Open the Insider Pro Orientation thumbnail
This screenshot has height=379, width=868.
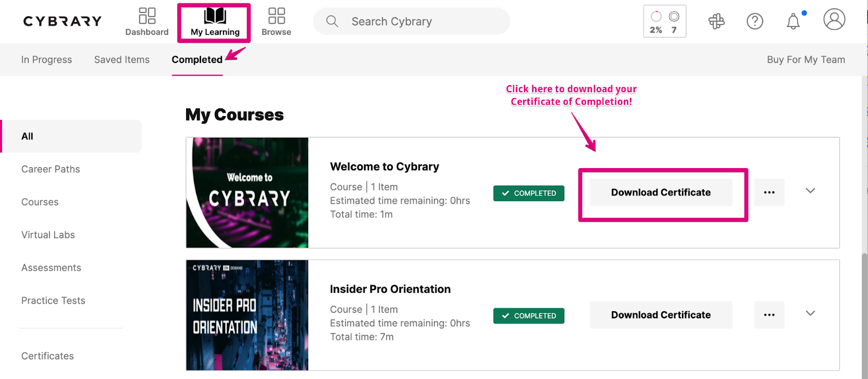click(247, 316)
